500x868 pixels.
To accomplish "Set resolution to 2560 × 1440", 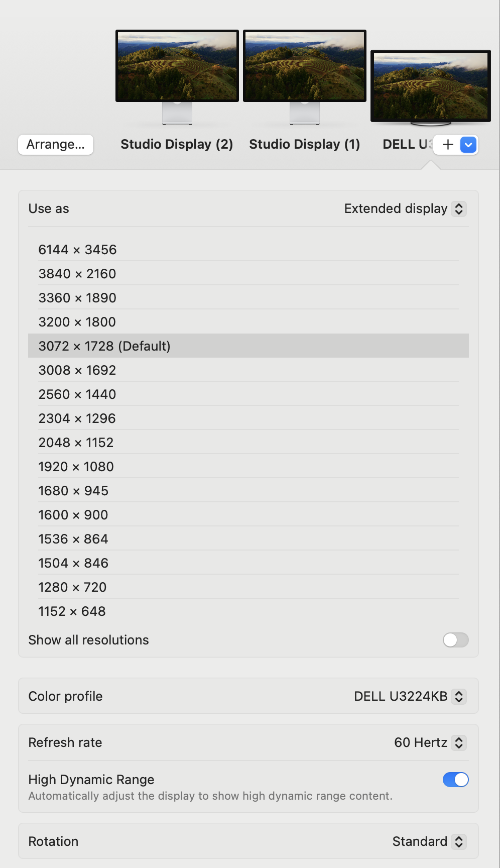I will point(77,394).
